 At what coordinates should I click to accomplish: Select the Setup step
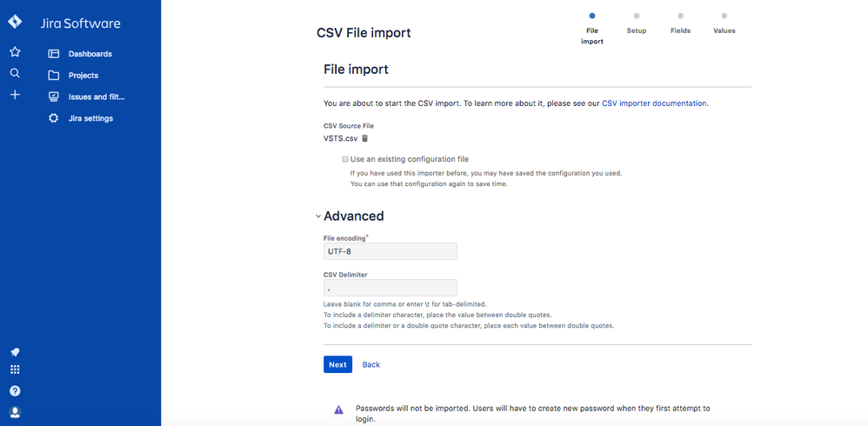(x=637, y=24)
